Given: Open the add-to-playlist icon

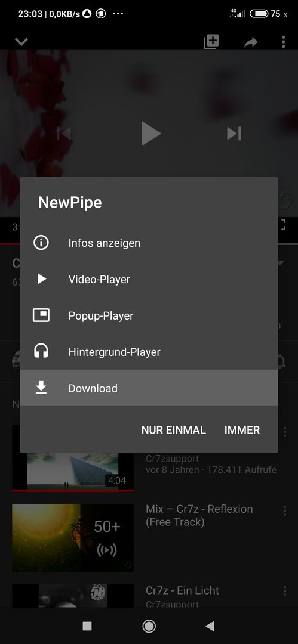Looking at the screenshot, I should [x=211, y=42].
